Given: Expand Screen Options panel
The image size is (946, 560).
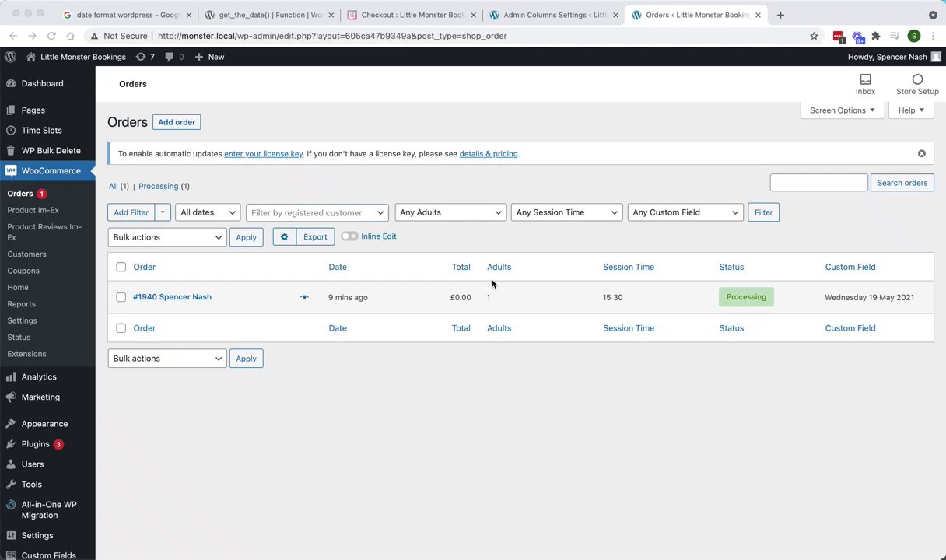Looking at the screenshot, I should 842,110.
